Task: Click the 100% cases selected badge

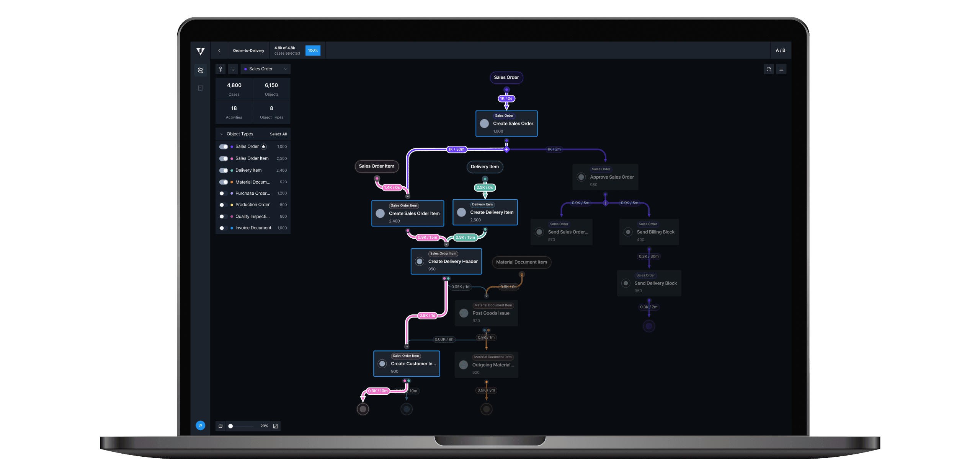Action: pyautogui.click(x=313, y=50)
